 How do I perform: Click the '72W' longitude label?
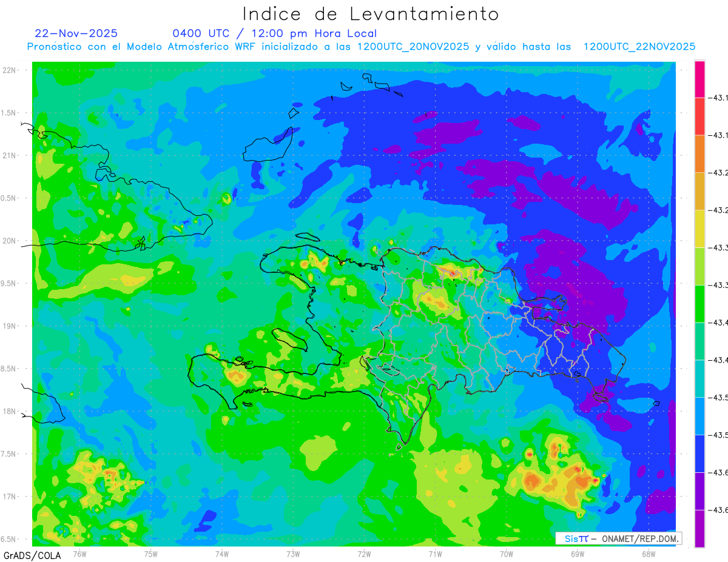[x=364, y=554]
